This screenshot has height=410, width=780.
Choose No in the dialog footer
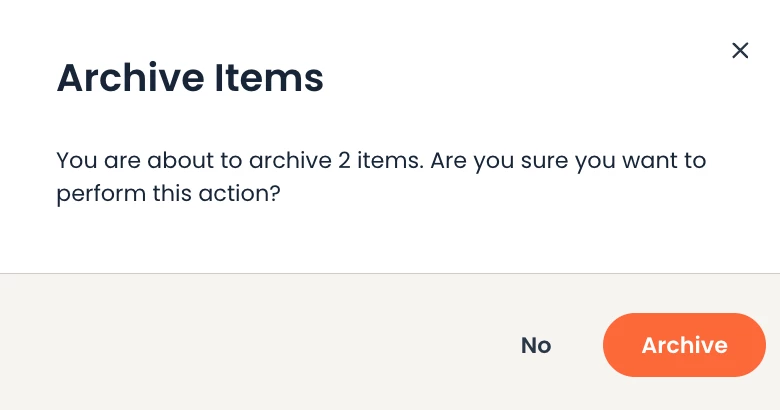coord(536,345)
